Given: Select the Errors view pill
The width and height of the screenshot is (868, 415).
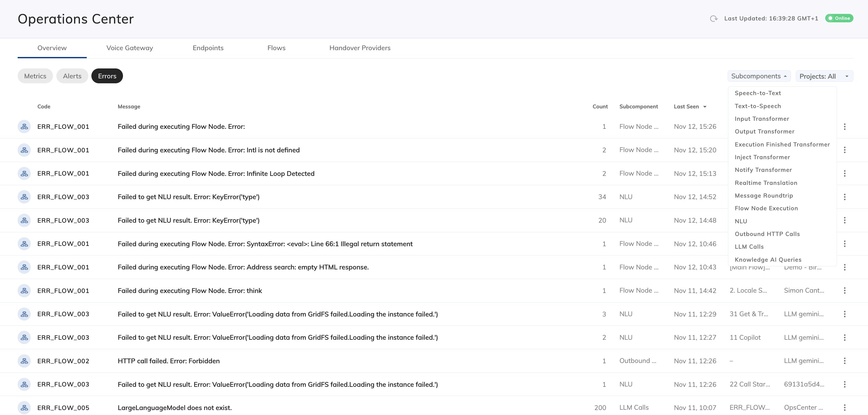Looking at the screenshot, I should coord(107,76).
